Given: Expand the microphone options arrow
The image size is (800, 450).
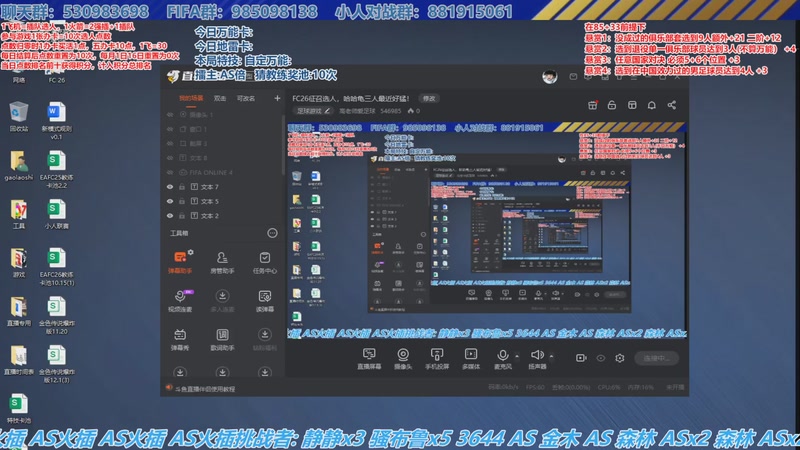Looking at the screenshot, I should click(517, 357).
